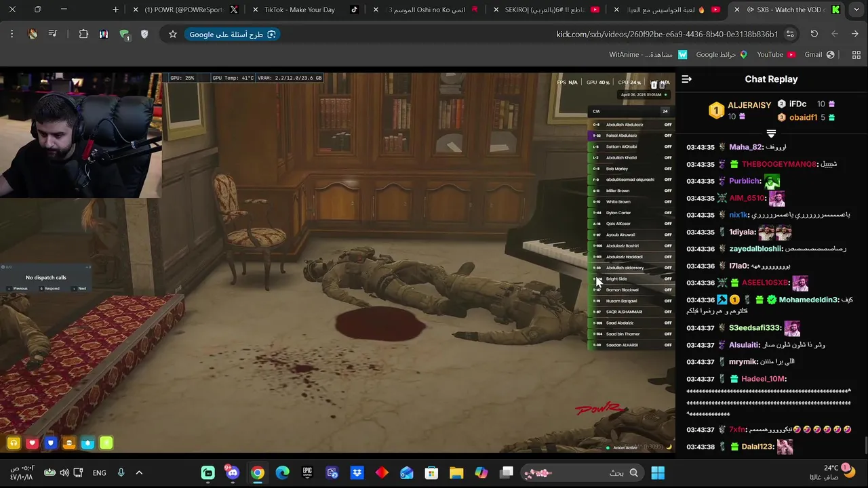
Task: Open ALJERAISY top gifter profile
Action: (x=749, y=105)
